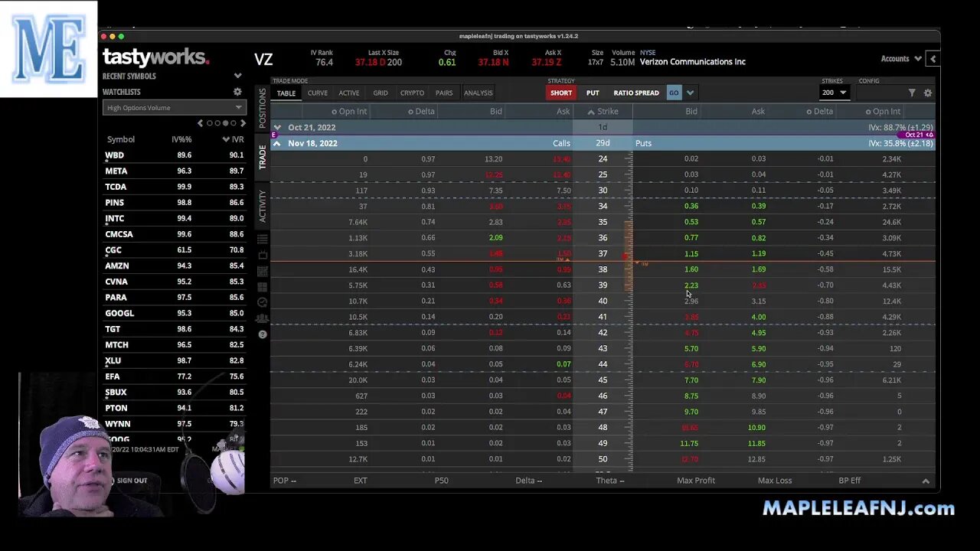Open watchlist settings gear
Image resolution: width=980 pixels, height=551 pixels.
237,92
